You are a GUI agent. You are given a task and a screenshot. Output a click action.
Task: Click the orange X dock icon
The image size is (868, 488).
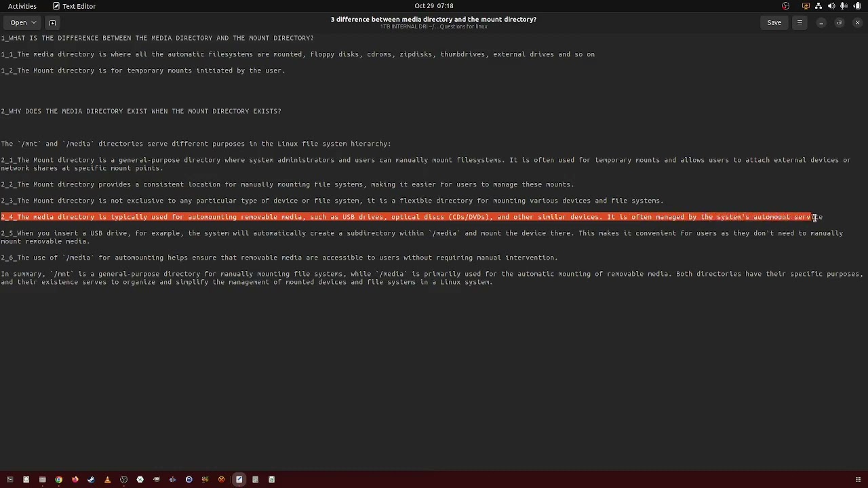tap(222, 480)
